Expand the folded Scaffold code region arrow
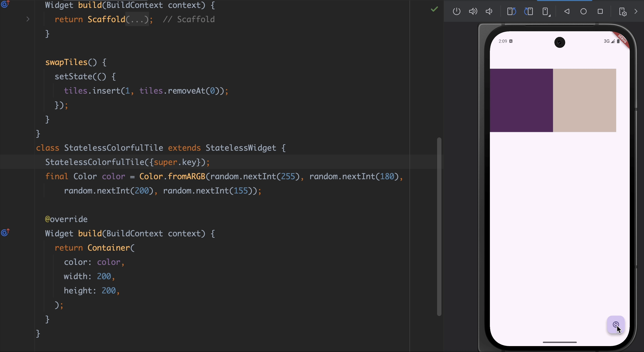Screen dimensions: 644x352 (x=28, y=19)
